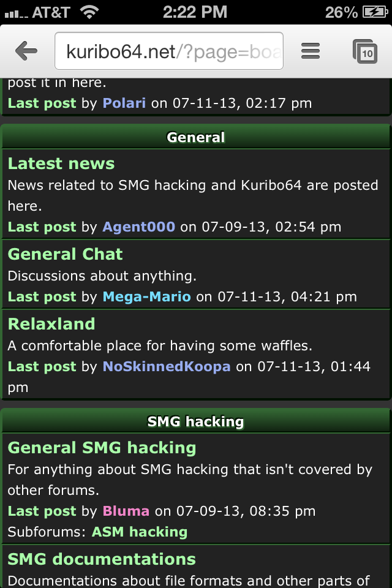Tap the AT&T signal strength bars
This screenshot has width=392, height=588.
pyautogui.click(x=16, y=14)
